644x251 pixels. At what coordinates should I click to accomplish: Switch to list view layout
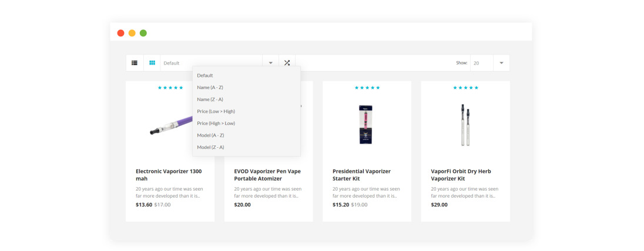[x=135, y=63]
